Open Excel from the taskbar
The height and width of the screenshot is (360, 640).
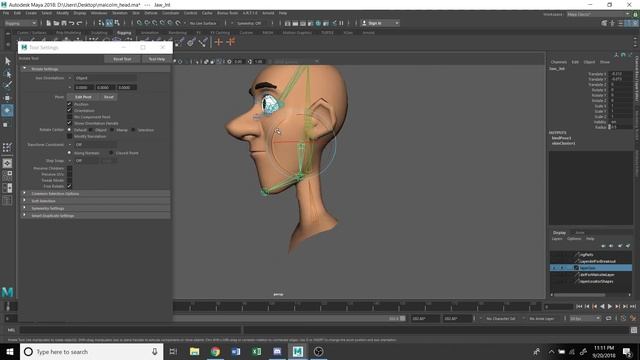pos(256,351)
